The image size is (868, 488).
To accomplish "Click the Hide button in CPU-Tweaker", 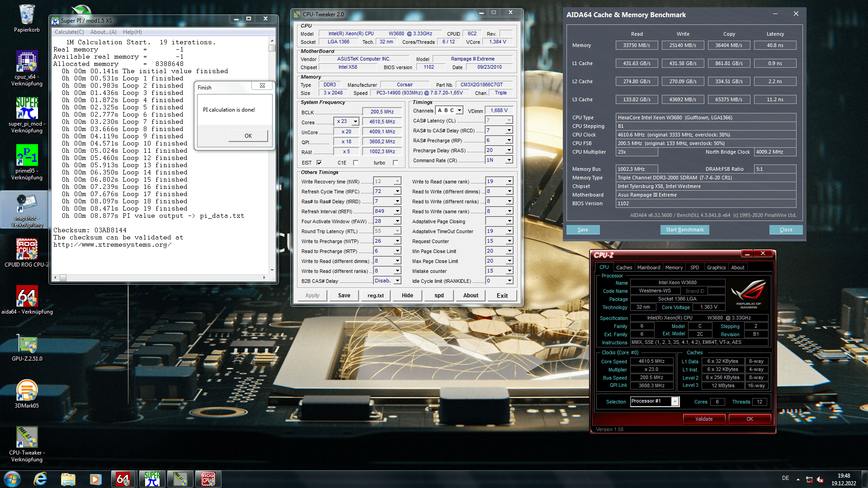I will click(407, 296).
